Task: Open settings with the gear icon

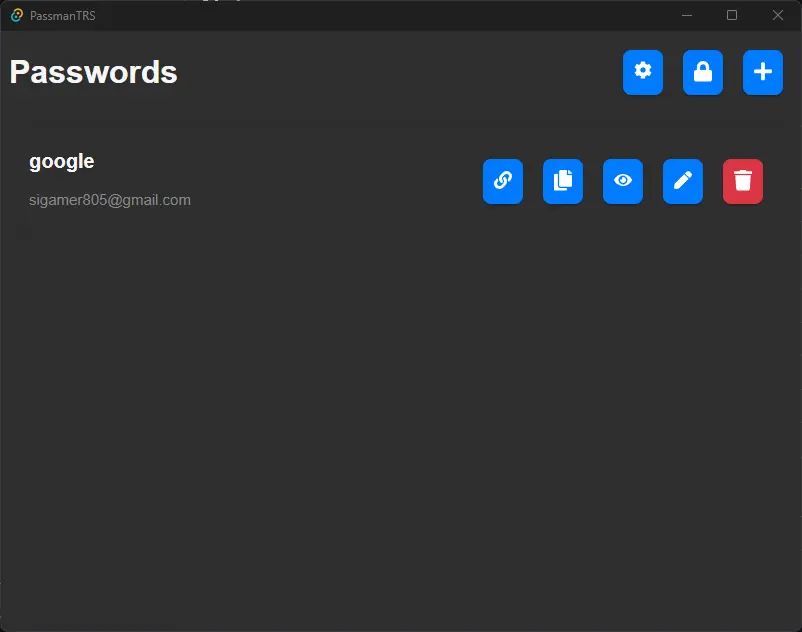Action: pos(642,72)
